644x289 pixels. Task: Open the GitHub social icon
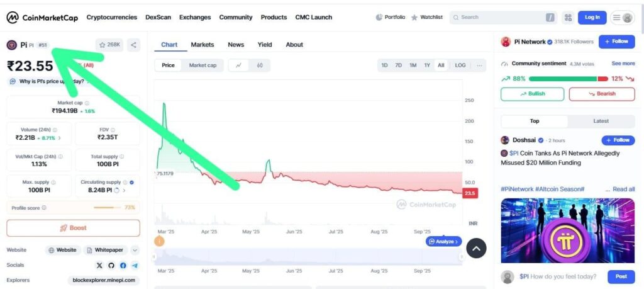click(x=111, y=266)
